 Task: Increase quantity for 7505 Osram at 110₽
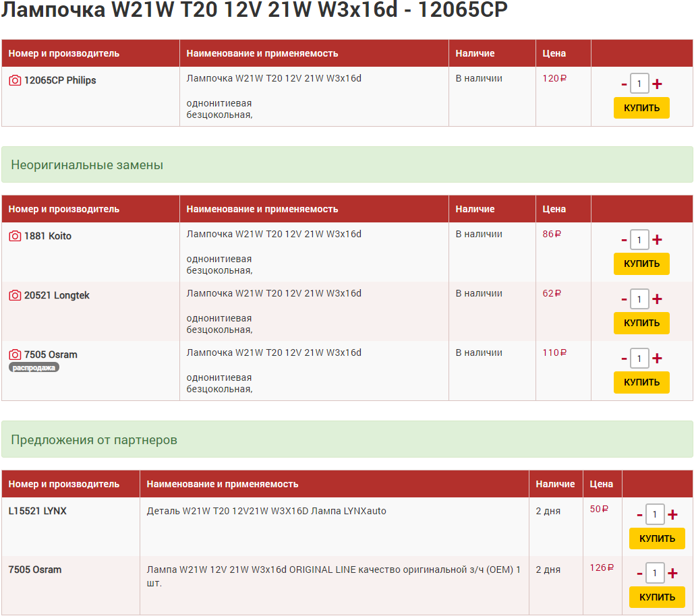coord(658,358)
